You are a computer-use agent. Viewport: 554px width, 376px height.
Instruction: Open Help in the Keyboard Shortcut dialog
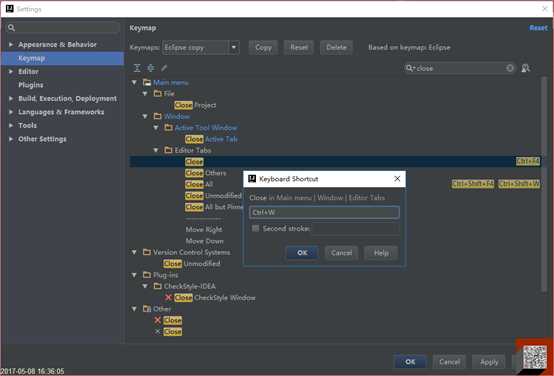381,253
